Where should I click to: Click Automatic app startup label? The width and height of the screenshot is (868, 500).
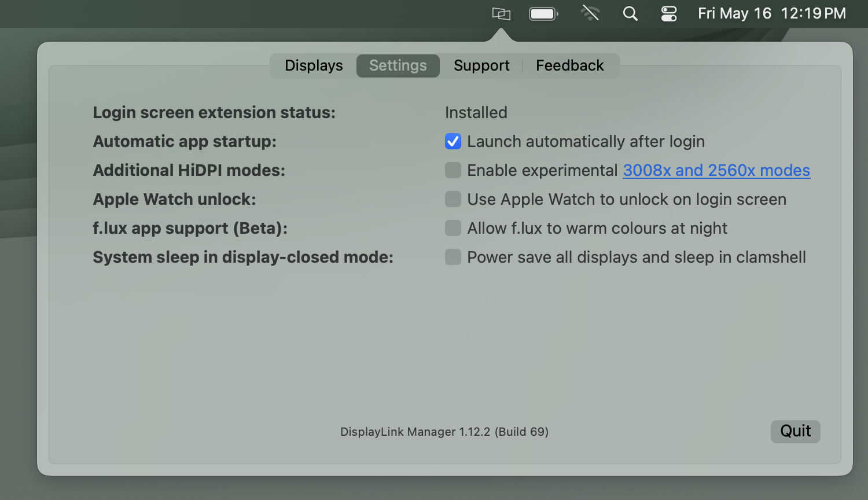point(185,141)
